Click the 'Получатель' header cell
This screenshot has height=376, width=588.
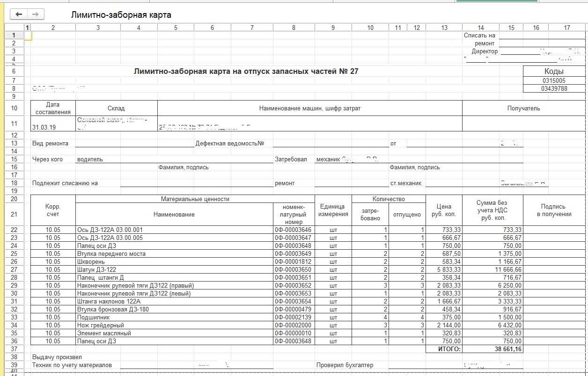523,108
